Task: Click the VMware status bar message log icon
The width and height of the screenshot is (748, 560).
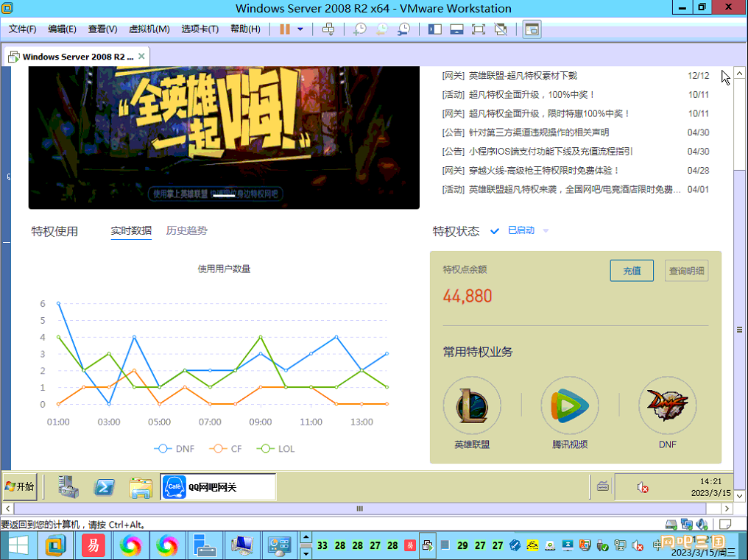Action: 725,525
